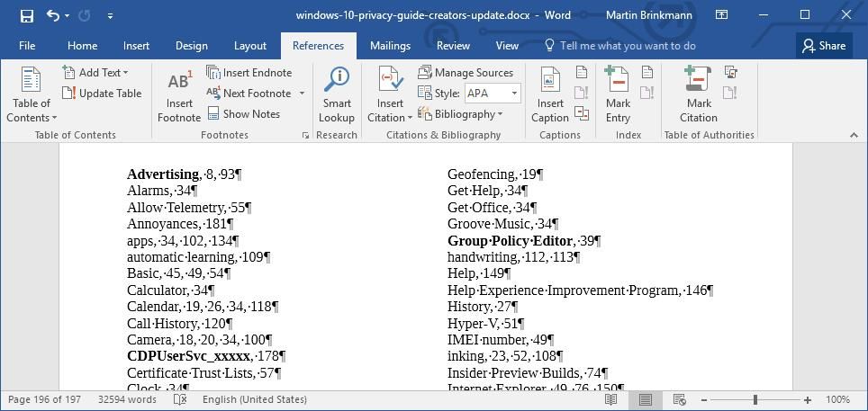
Task: Open the proofing errors status icon
Action: point(180,399)
